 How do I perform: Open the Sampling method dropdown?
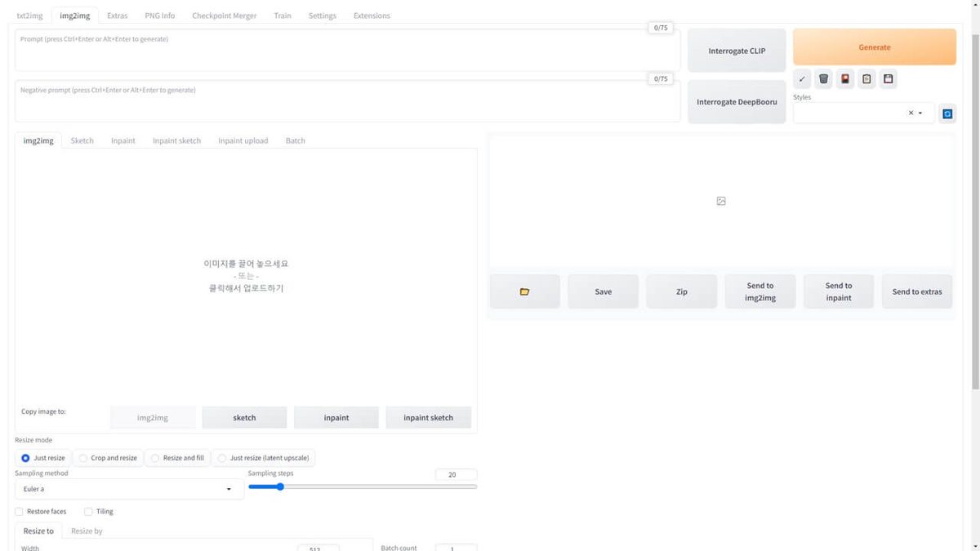point(129,489)
